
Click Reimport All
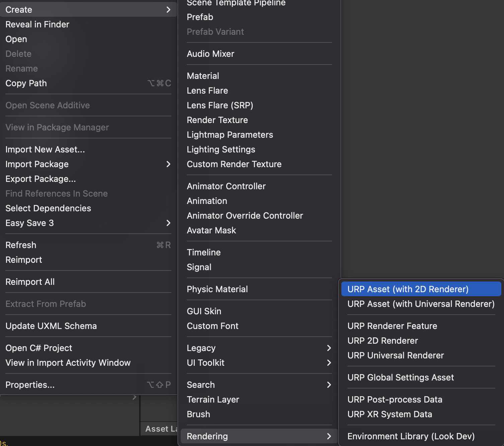(x=30, y=282)
